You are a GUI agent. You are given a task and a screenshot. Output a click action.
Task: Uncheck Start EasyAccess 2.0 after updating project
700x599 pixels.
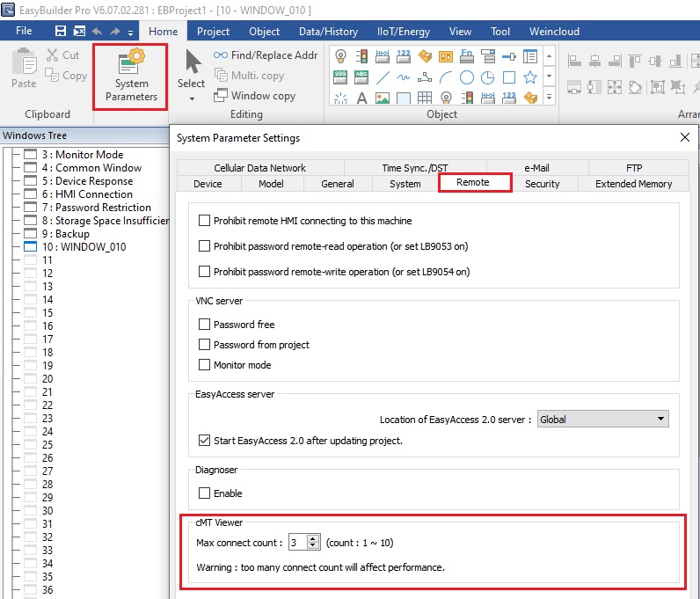(x=204, y=441)
